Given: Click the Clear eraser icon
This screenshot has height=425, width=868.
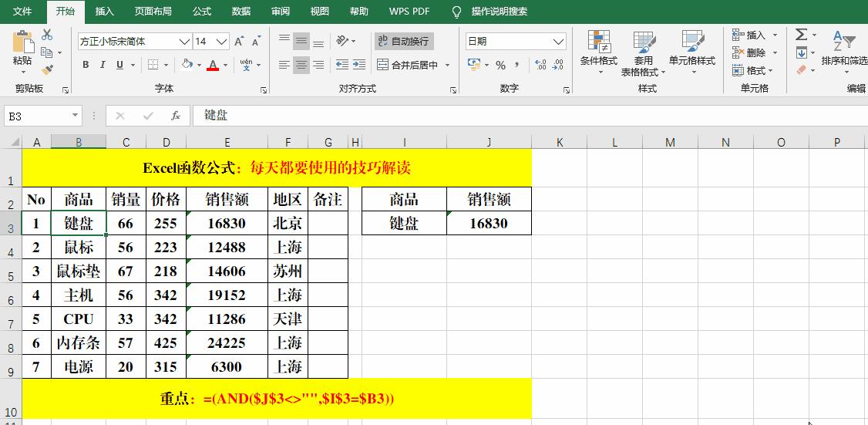Looking at the screenshot, I should point(801,70).
